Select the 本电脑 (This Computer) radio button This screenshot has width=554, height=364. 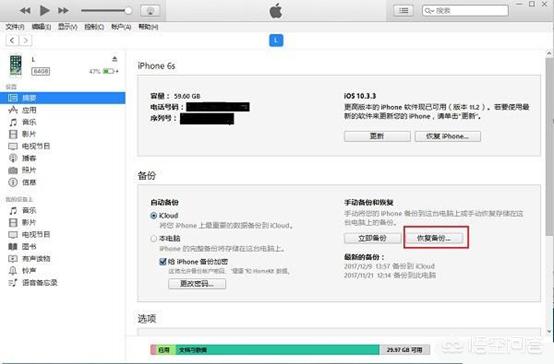(x=154, y=239)
